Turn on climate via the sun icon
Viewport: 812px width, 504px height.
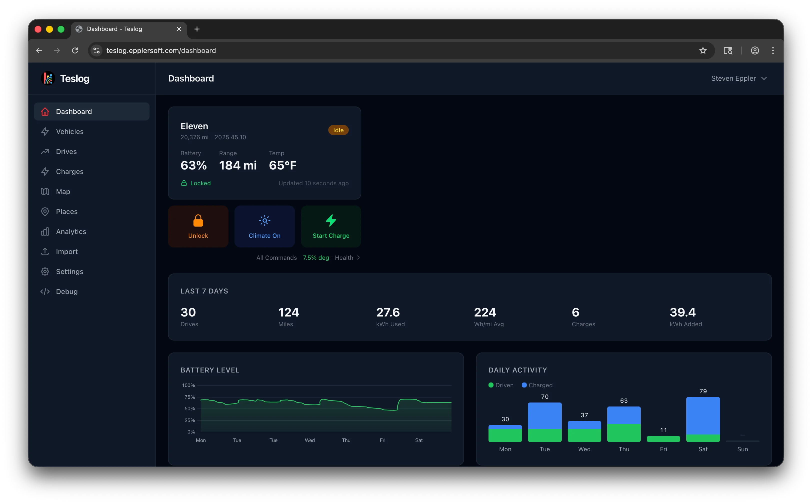tap(264, 221)
